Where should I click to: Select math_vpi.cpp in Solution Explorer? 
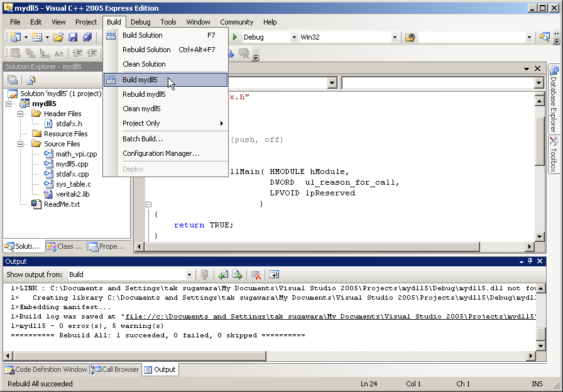point(76,154)
